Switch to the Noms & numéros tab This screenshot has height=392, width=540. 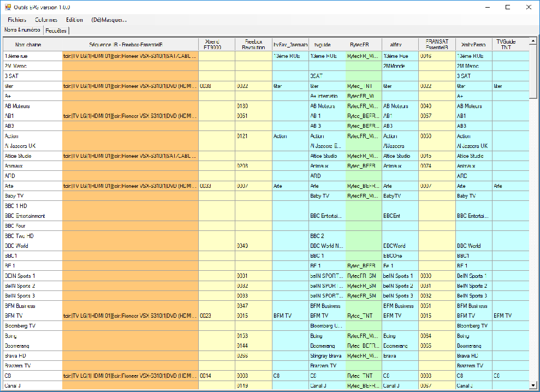pyautogui.click(x=22, y=30)
